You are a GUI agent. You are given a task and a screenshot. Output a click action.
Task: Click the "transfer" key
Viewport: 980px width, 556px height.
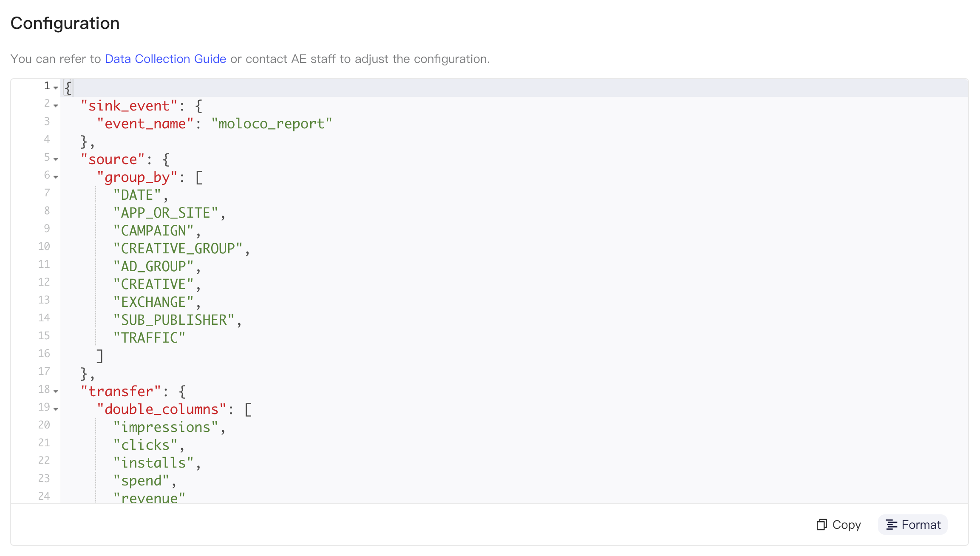121,391
